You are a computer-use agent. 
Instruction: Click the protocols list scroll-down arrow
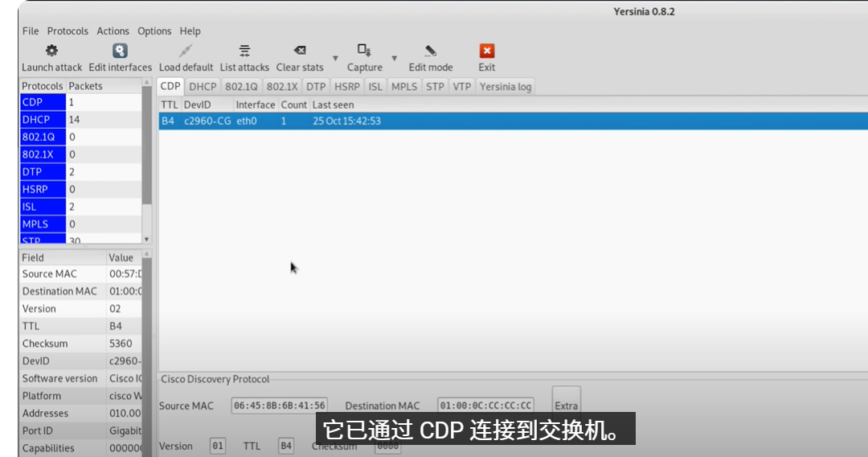coord(147,239)
